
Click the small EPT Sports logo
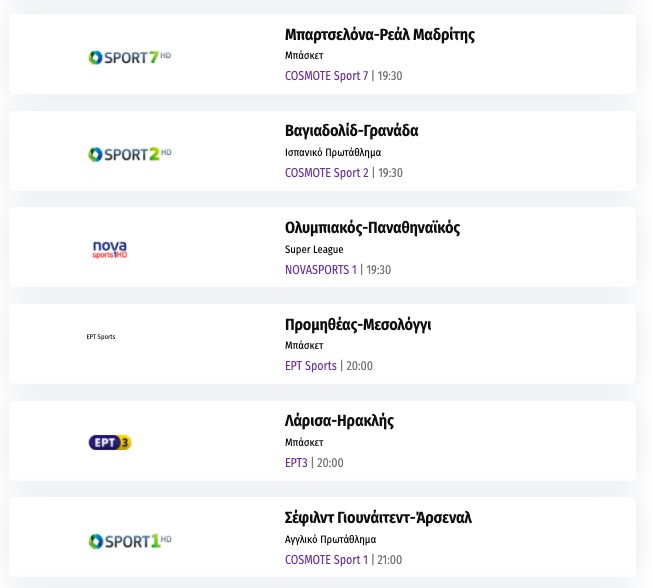coord(101,337)
